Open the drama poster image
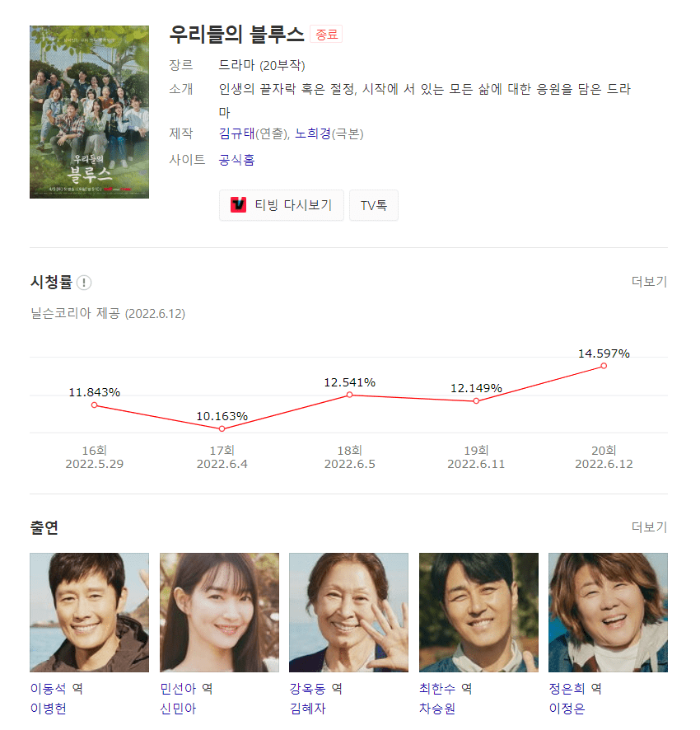The width and height of the screenshot is (700, 730). pyautogui.click(x=90, y=112)
